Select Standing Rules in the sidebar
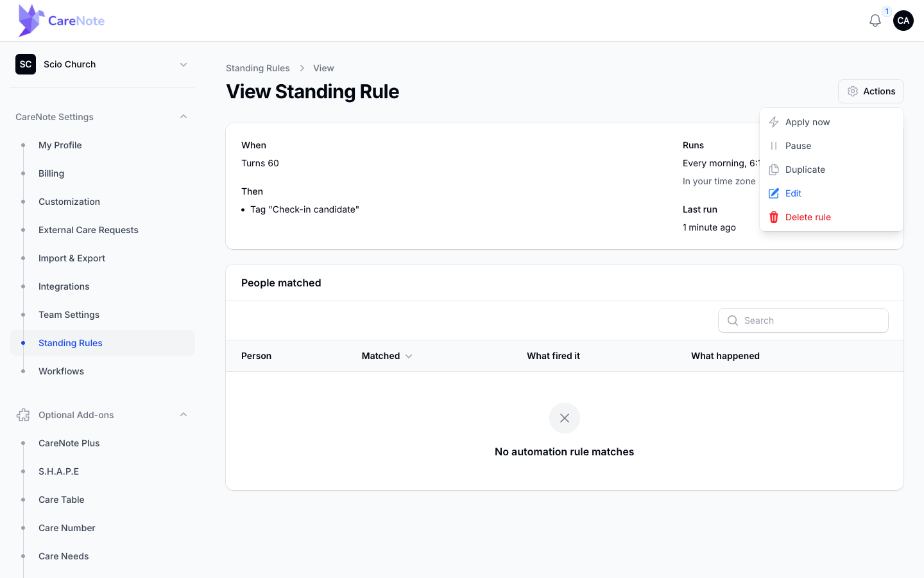Viewport: 924px width, 578px height. (103, 343)
